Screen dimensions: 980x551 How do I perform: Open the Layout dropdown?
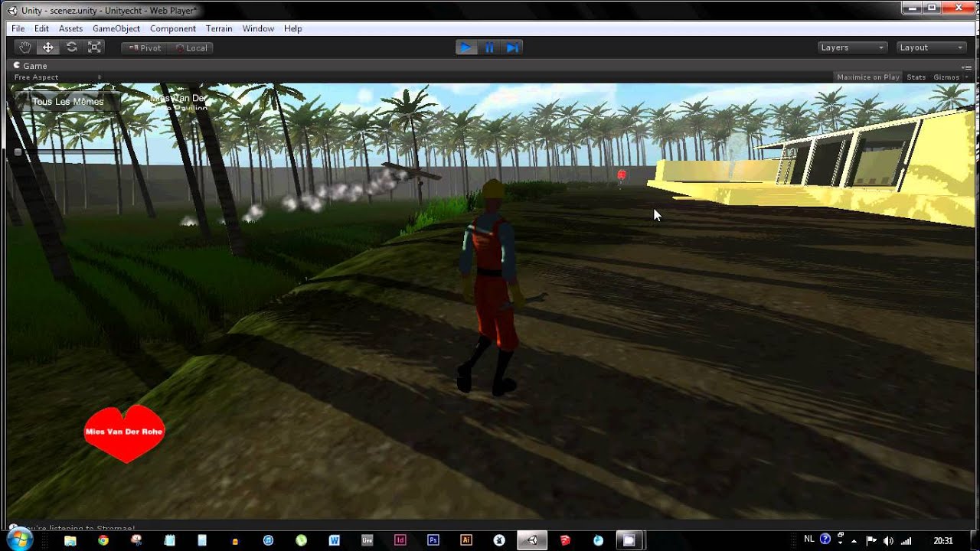pyautogui.click(x=931, y=47)
